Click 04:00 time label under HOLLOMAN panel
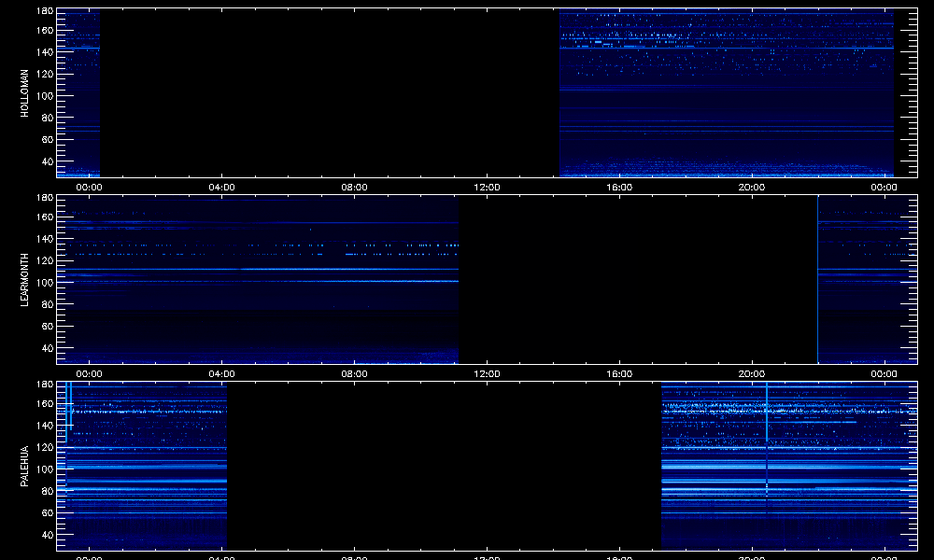934x560 pixels. coord(221,188)
